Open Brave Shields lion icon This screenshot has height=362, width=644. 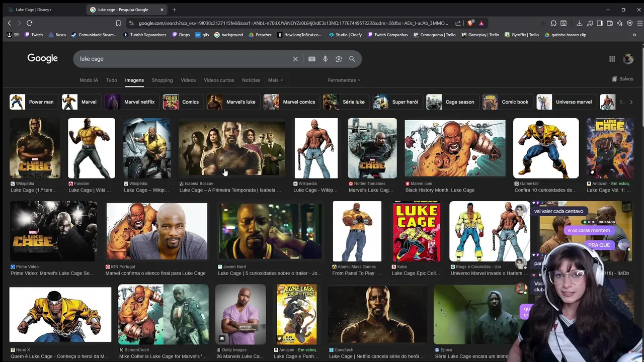point(470,23)
